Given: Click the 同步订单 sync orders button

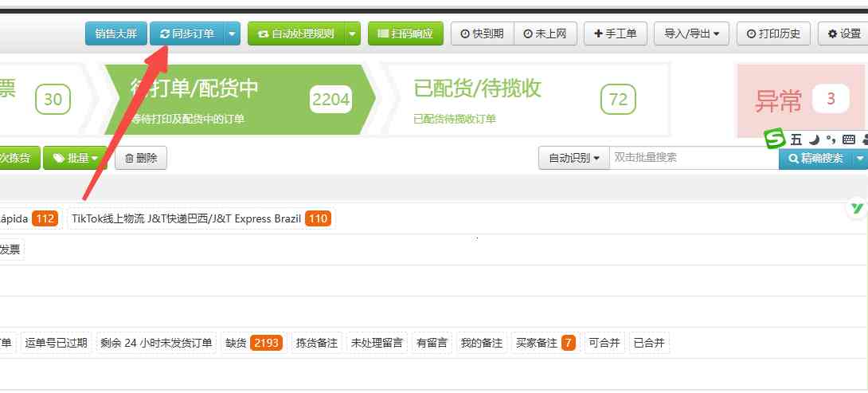Looking at the screenshot, I should click(x=187, y=33).
